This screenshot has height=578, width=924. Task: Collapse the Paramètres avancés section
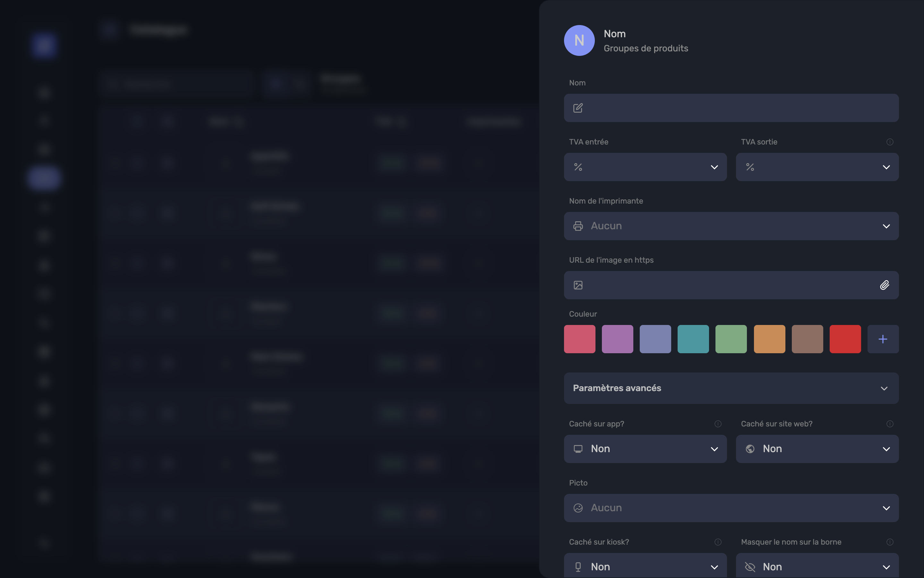(731, 388)
